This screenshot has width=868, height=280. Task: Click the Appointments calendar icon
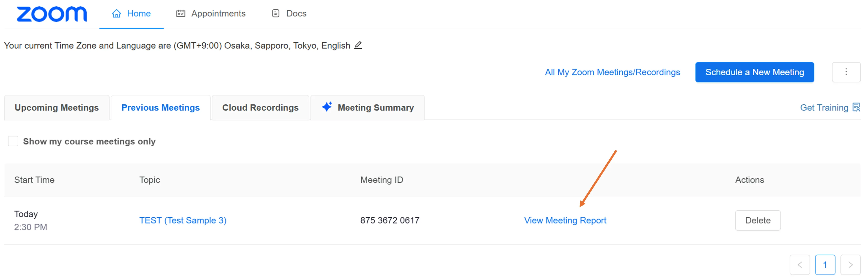pyautogui.click(x=181, y=13)
